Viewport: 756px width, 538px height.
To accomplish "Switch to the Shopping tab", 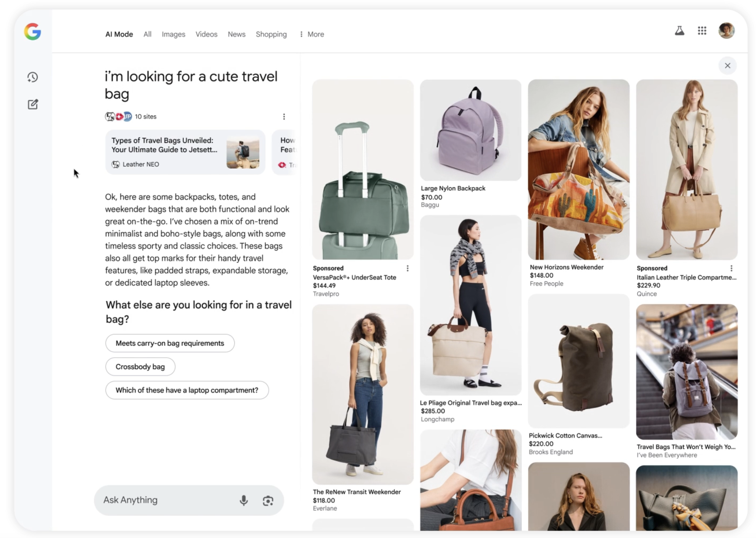I will pyautogui.click(x=271, y=34).
